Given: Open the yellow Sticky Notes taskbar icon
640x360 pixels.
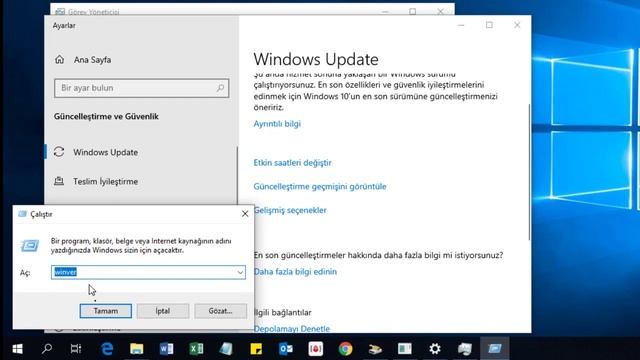Looking at the screenshot, I should [256, 349].
